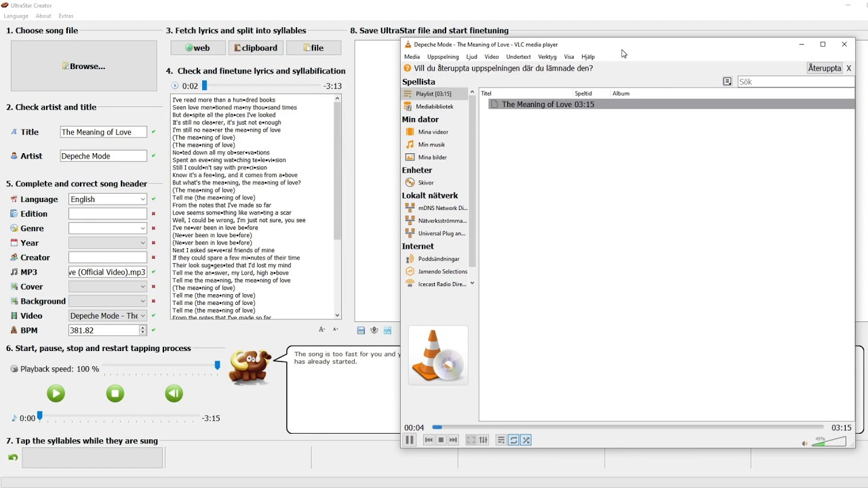Image resolution: width=868 pixels, height=488 pixels.
Task: Increase lyrics font size
Action: coord(322,330)
